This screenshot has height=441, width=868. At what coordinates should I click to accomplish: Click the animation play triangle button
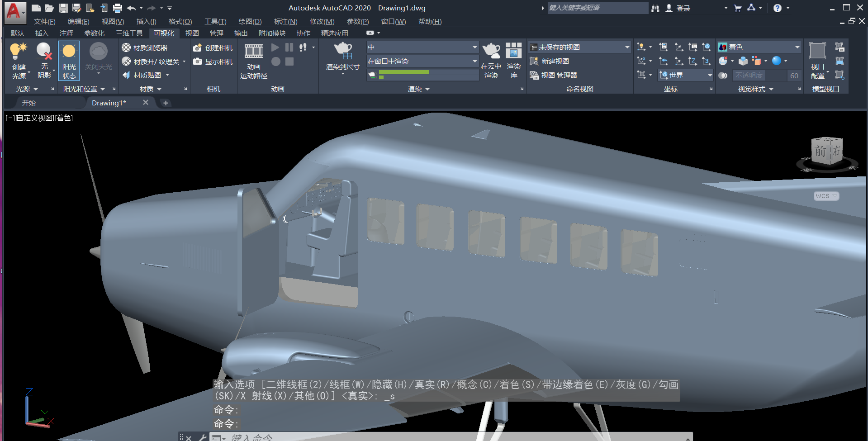275,47
